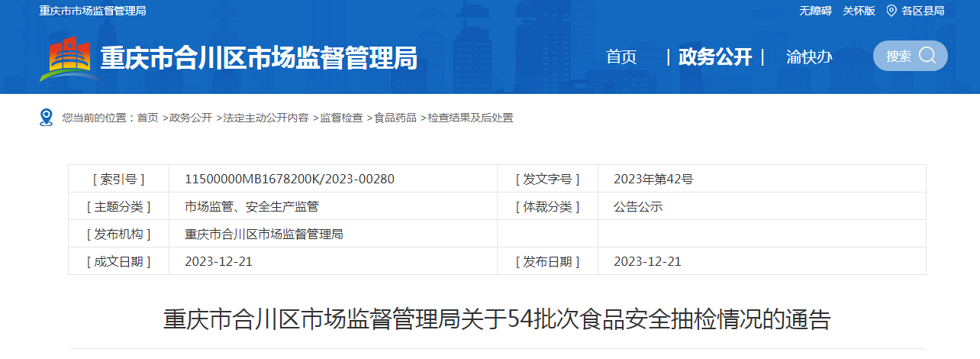This screenshot has width=980, height=359.
Task: Click the magnifier icon in search button
Action: click(927, 56)
